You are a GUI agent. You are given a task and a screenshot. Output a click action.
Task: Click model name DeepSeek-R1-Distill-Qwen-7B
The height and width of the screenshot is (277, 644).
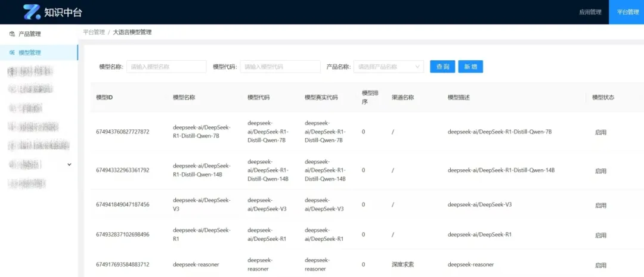(x=202, y=132)
